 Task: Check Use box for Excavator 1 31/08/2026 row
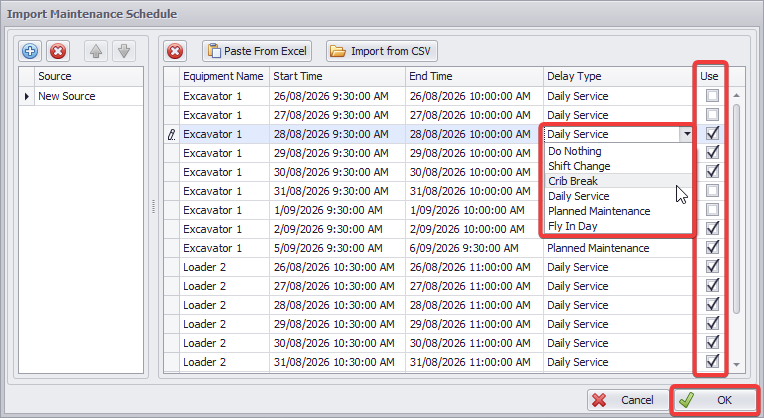(x=712, y=190)
